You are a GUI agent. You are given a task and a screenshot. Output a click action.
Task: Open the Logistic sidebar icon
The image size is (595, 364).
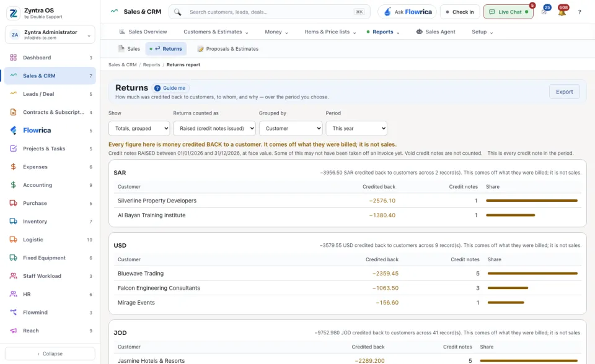[13, 240]
